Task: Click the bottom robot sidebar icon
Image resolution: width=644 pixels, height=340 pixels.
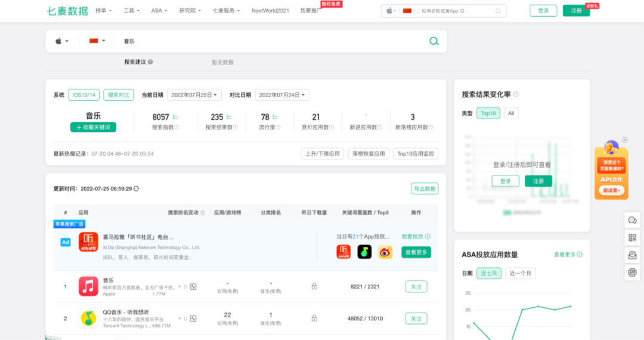Action: [633, 272]
